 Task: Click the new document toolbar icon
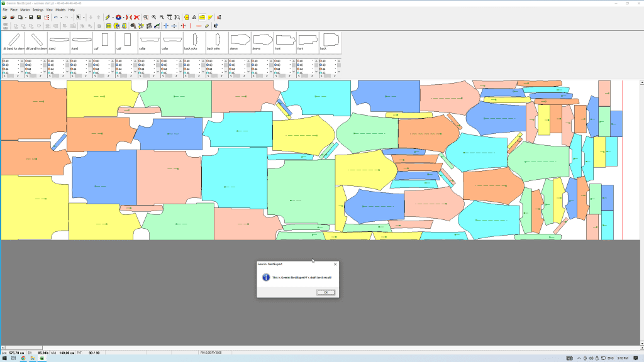click(20, 17)
